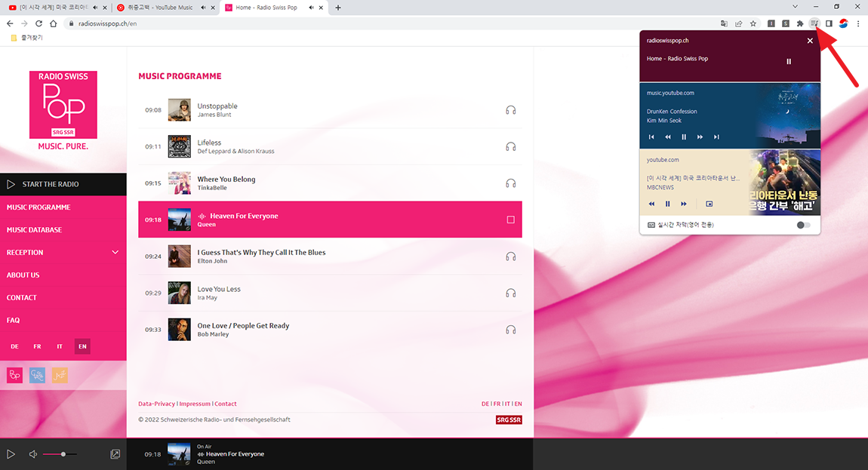Go to Chrome home page icon

[x=53, y=23]
